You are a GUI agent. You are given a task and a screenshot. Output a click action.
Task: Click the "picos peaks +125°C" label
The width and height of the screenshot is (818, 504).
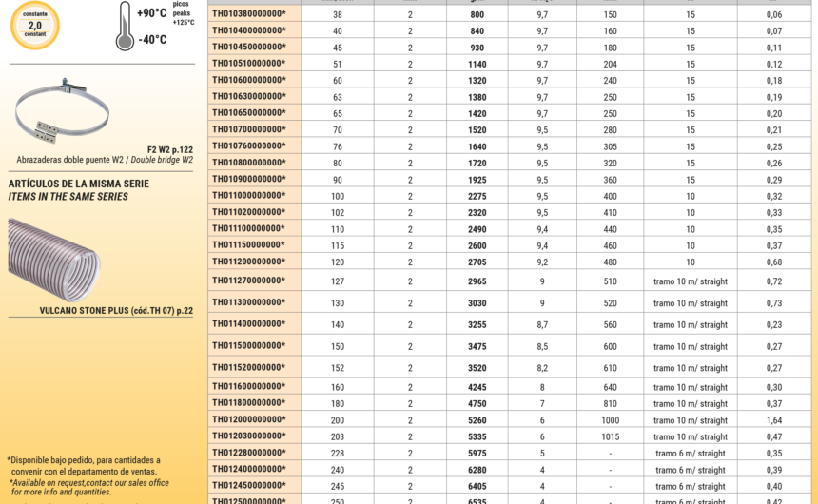[182, 12]
